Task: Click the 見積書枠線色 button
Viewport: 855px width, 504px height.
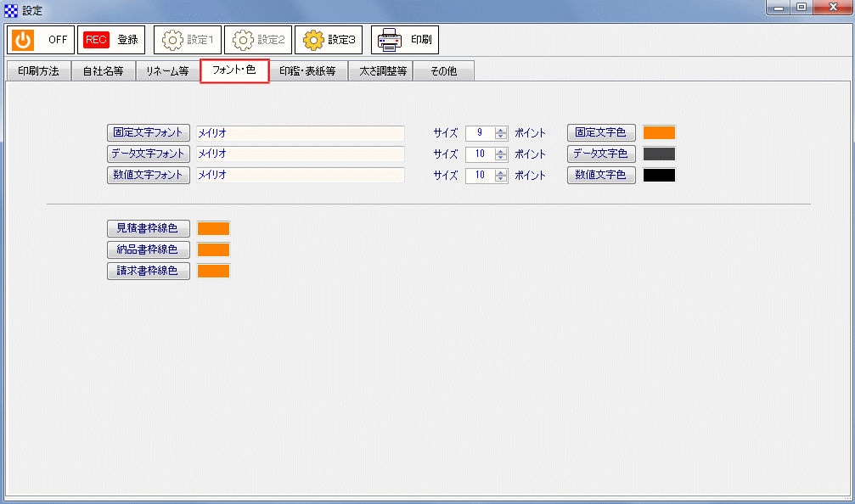Action: click(x=148, y=228)
